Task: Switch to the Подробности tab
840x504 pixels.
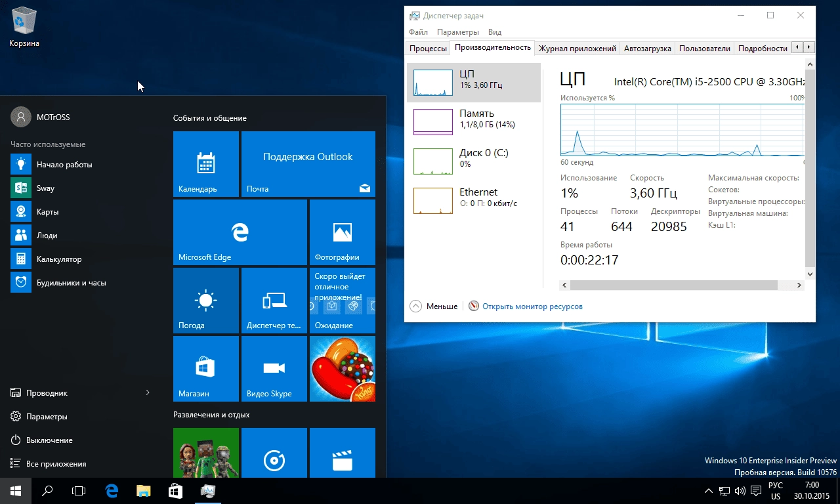Action: (762, 49)
